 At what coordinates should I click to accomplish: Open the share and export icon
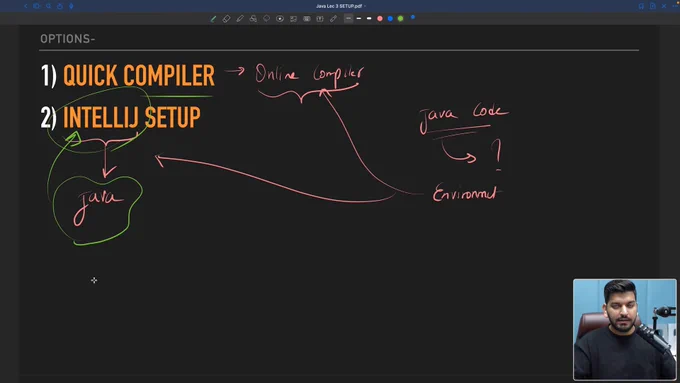coord(60,6)
